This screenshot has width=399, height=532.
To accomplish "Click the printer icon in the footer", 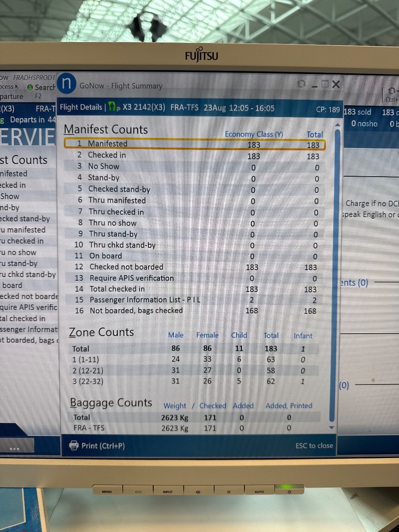I will pyautogui.click(x=74, y=445).
